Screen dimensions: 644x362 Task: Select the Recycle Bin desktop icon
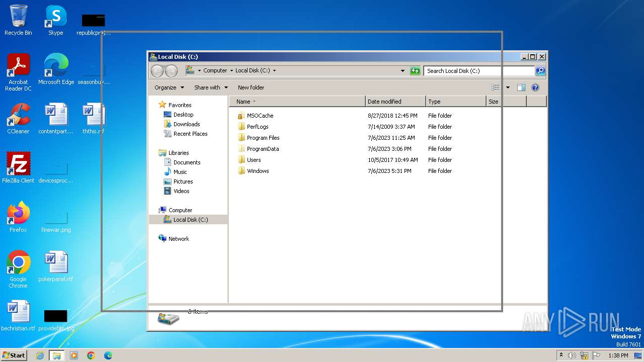point(18,20)
